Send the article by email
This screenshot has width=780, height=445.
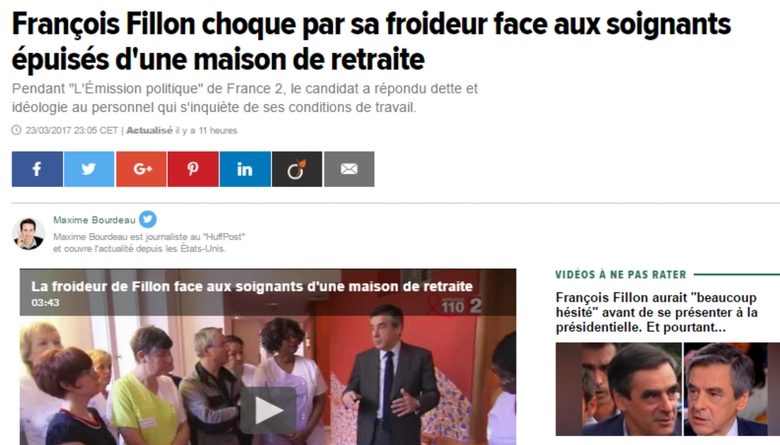pyautogui.click(x=349, y=169)
